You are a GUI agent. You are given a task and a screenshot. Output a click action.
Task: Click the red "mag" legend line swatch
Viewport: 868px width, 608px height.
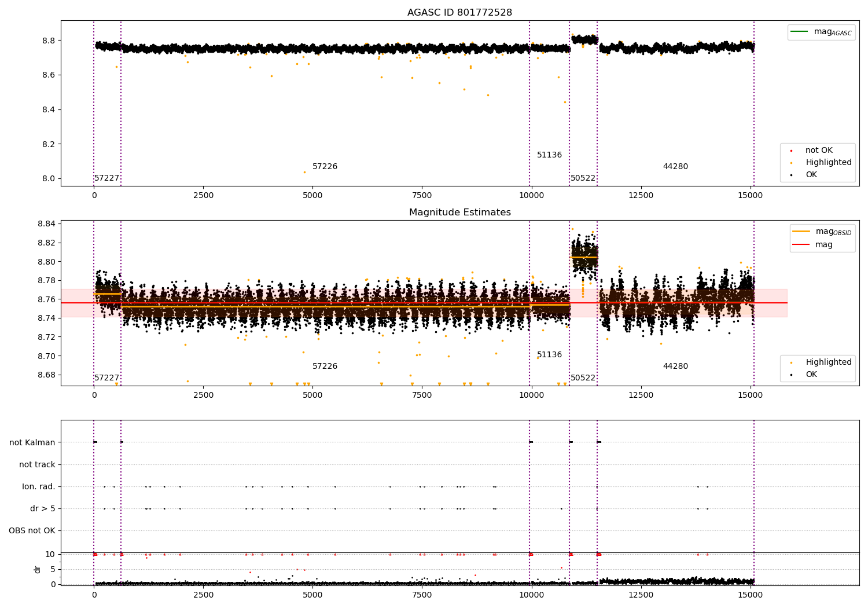pyautogui.click(x=801, y=245)
